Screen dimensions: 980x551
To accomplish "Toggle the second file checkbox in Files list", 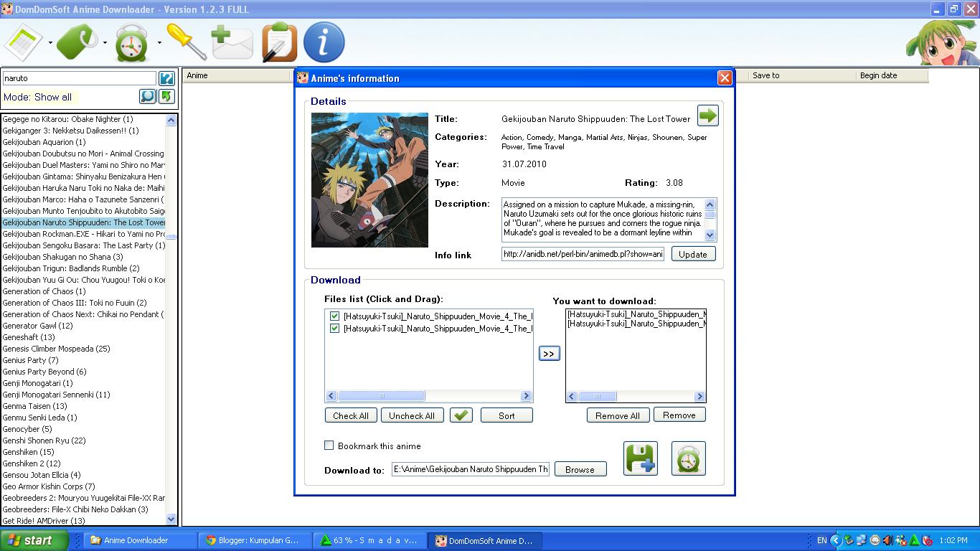I will click(334, 328).
